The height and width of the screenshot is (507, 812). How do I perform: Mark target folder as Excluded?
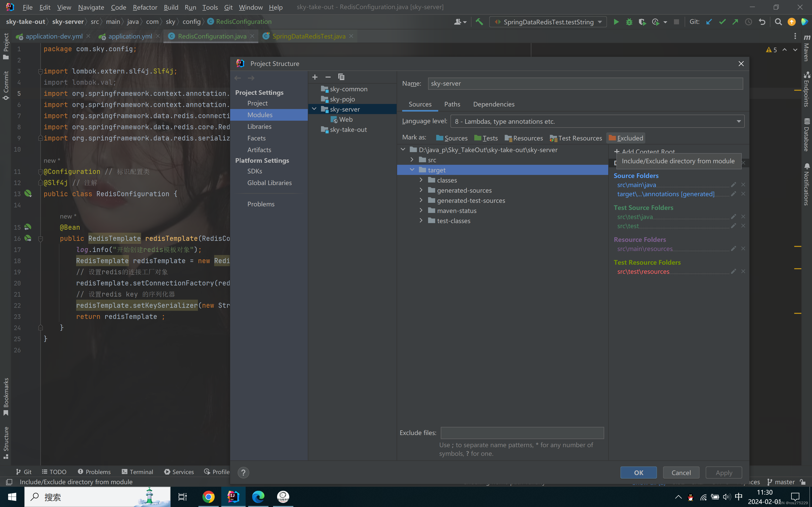[626, 138]
